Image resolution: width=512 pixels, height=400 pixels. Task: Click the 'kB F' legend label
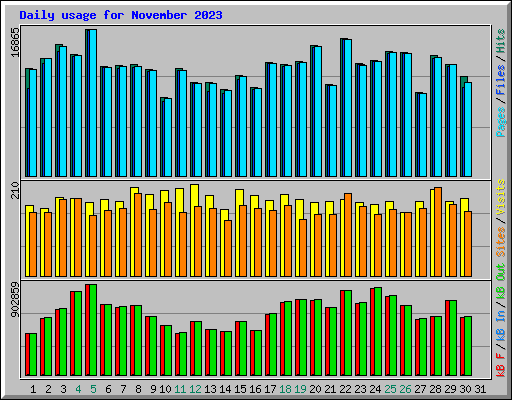(x=501, y=365)
